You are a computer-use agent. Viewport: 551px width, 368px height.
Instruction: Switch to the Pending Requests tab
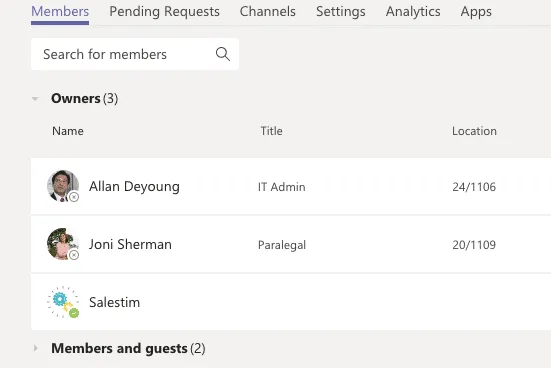pos(164,11)
